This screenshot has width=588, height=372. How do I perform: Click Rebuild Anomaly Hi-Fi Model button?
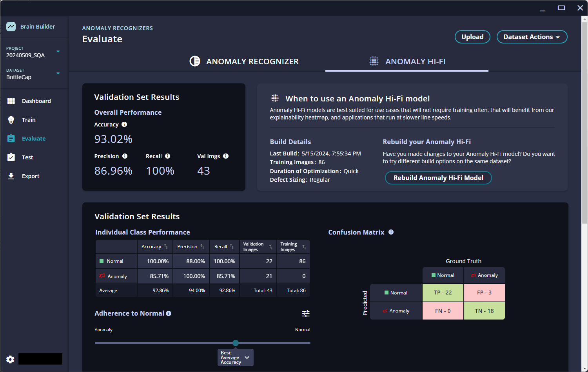pyautogui.click(x=438, y=178)
